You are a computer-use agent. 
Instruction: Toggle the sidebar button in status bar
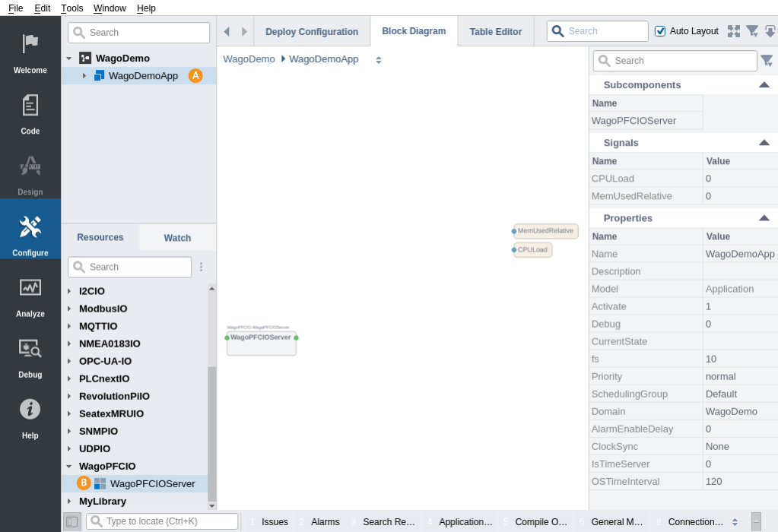click(72, 521)
